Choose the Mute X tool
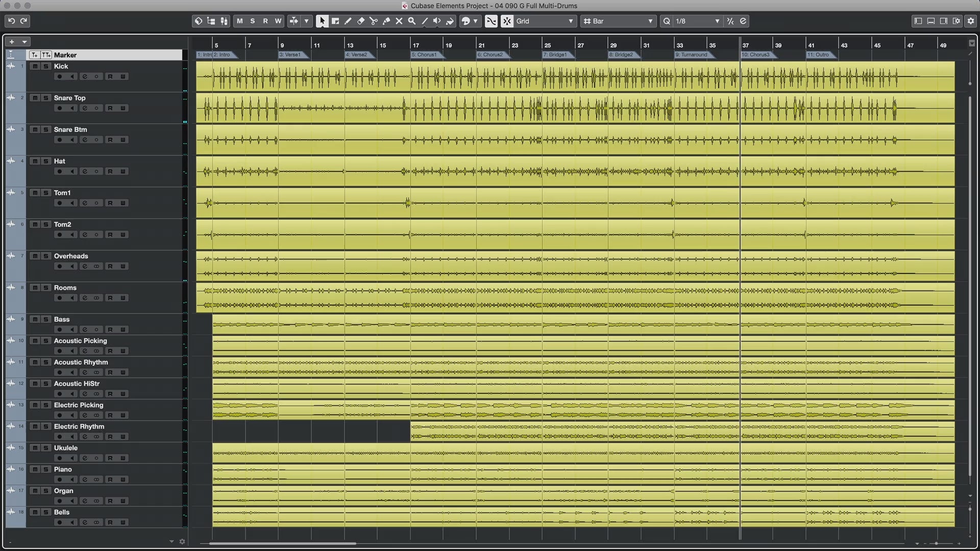Screen dimensions: 980x551 point(399,21)
